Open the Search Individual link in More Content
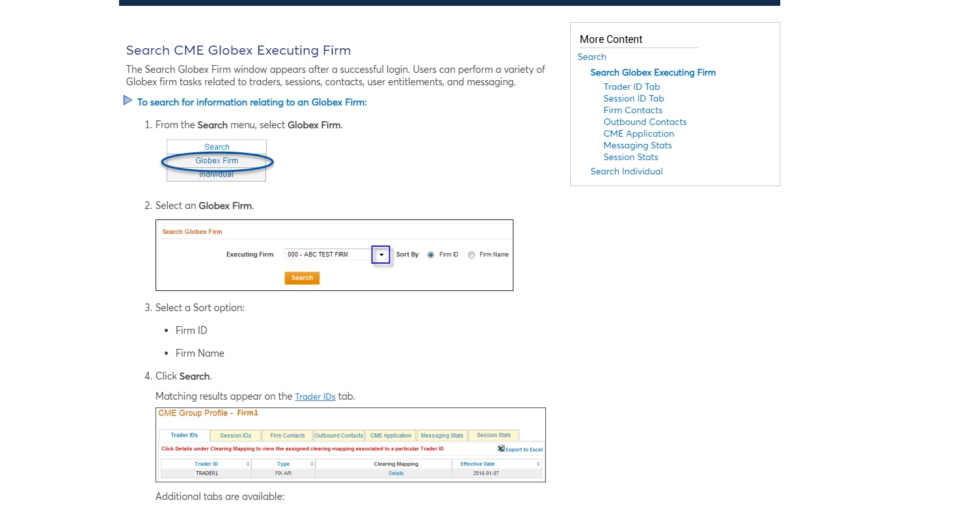This screenshot has height=511, width=980. 627,171
